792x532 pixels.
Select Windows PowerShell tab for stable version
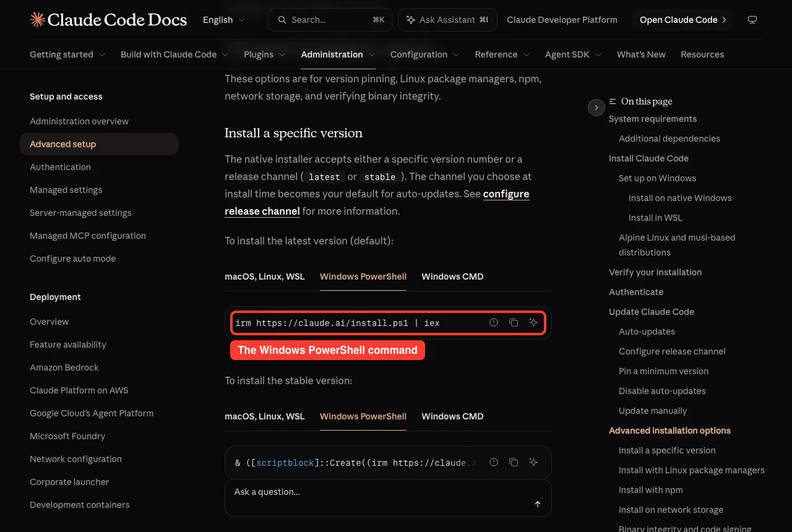click(363, 416)
